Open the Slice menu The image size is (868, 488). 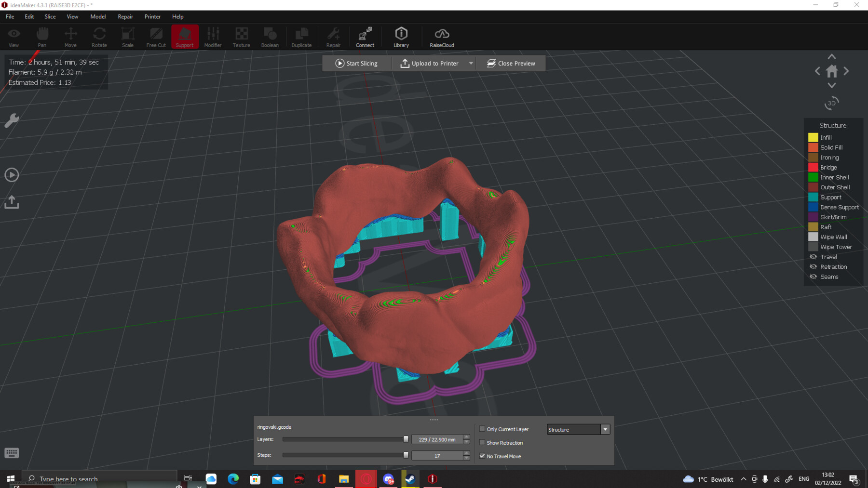tap(50, 16)
